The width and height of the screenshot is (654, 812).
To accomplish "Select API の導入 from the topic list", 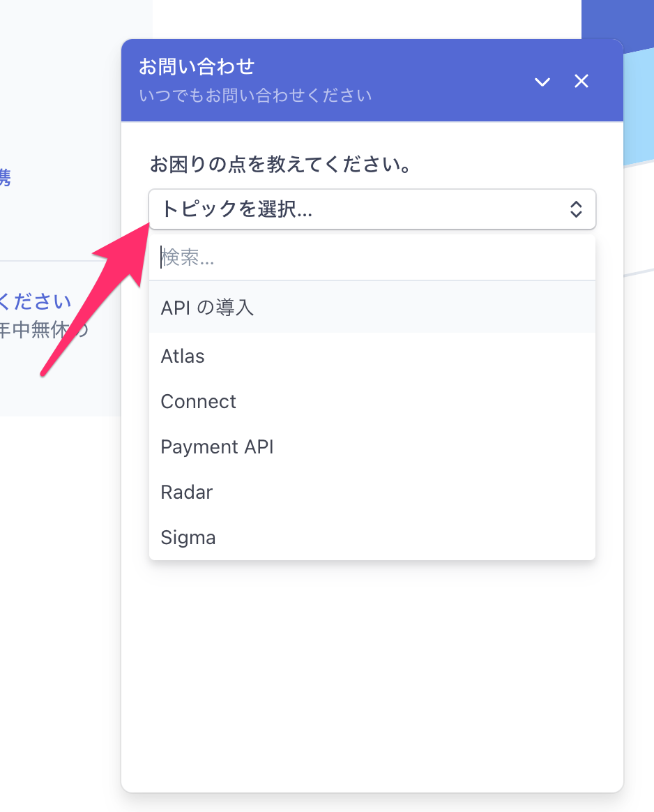I will coord(206,307).
